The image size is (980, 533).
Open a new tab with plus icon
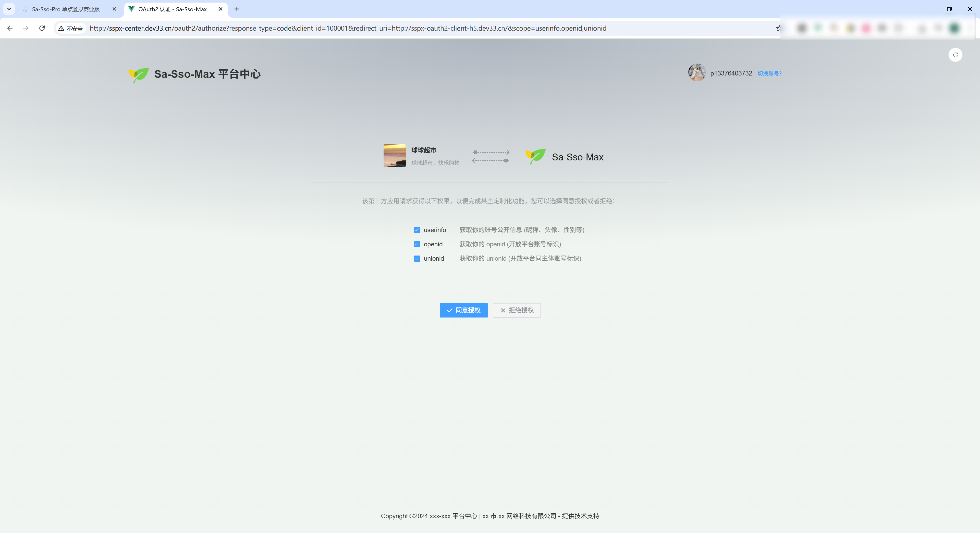(237, 9)
